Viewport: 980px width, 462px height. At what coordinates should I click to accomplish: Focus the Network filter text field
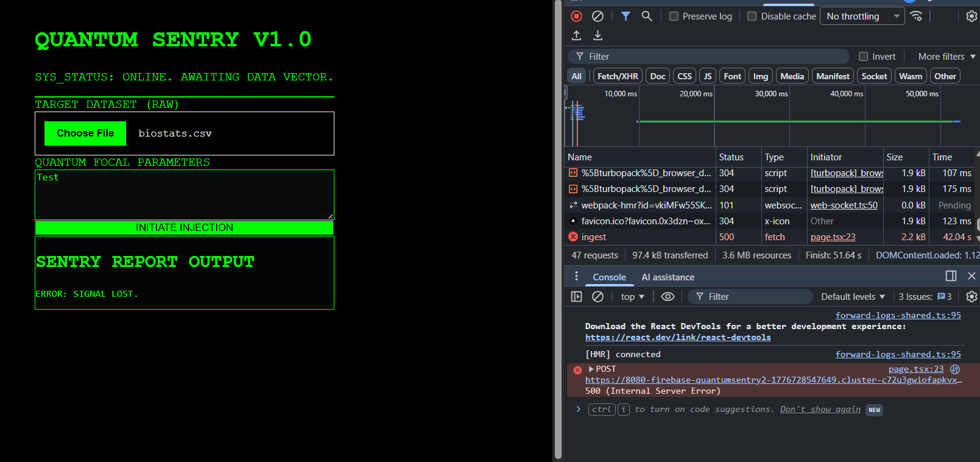pos(709,57)
